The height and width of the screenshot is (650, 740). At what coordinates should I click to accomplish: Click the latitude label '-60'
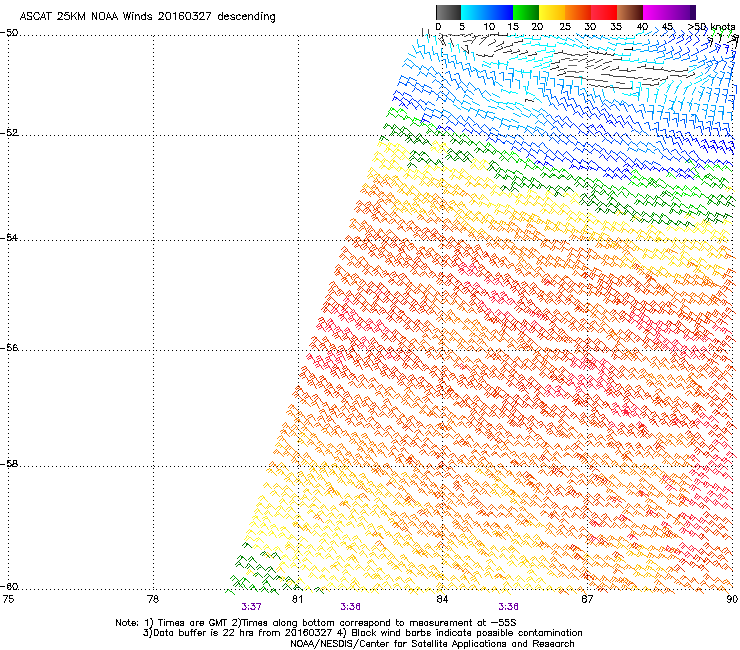click(9, 586)
